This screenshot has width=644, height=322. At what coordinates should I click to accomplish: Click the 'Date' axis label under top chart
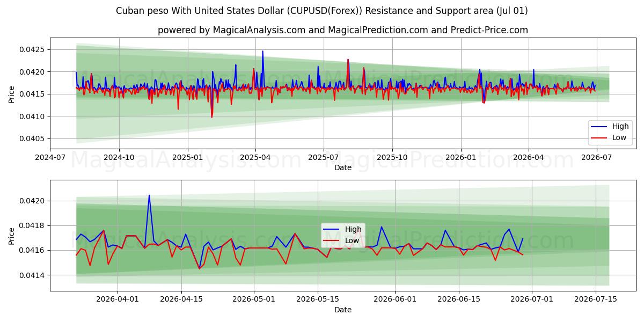click(343, 167)
